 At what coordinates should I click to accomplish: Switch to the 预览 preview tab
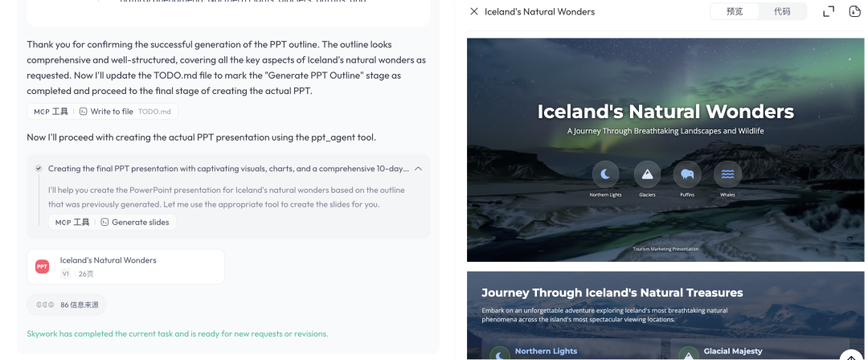735,11
